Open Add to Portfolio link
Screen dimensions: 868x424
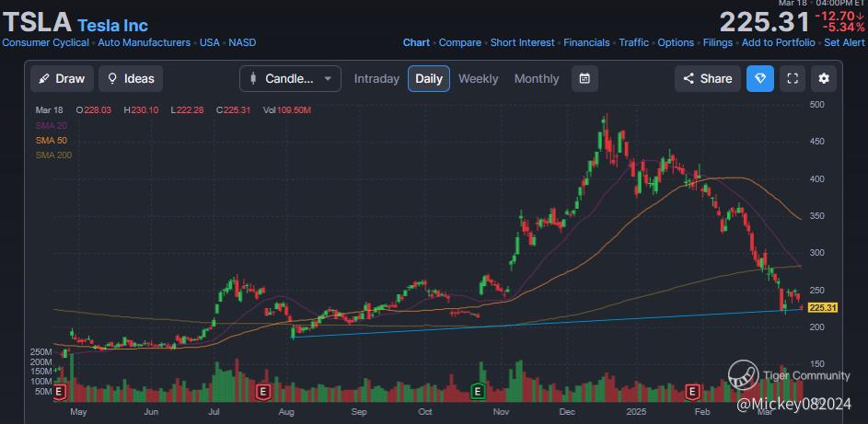tap(779, 42)
